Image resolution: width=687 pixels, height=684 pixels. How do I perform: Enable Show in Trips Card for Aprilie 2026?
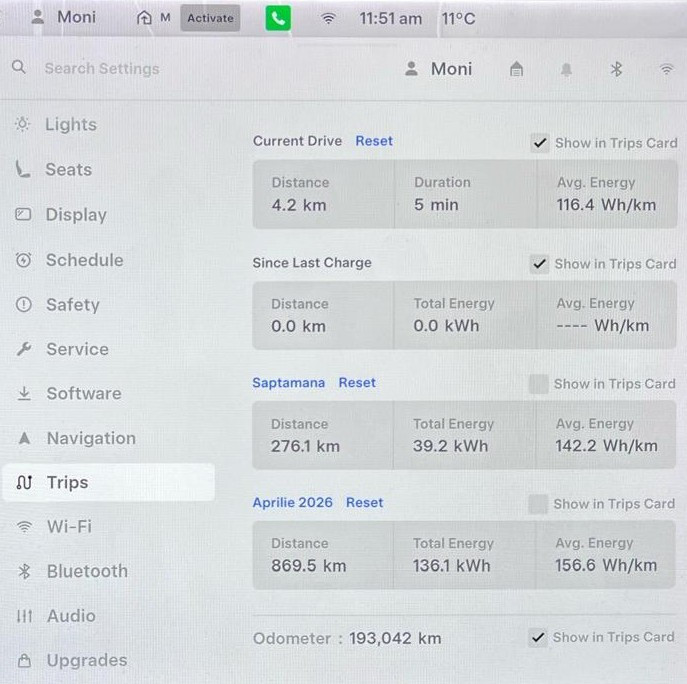point(539,504)
